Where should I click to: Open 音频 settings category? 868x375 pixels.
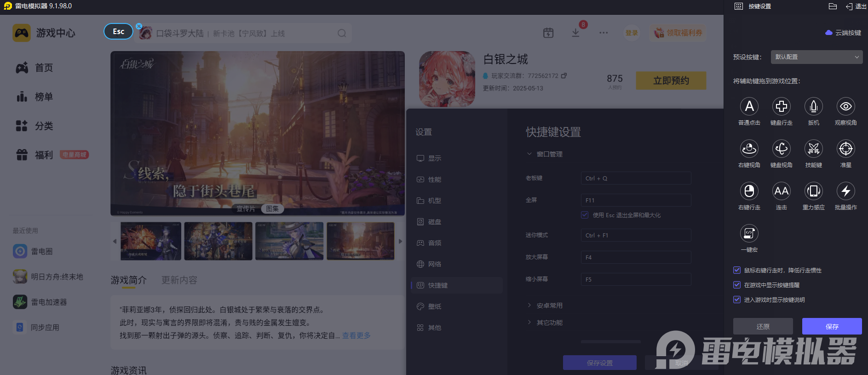pyautogui.click(x=456, y=243)
